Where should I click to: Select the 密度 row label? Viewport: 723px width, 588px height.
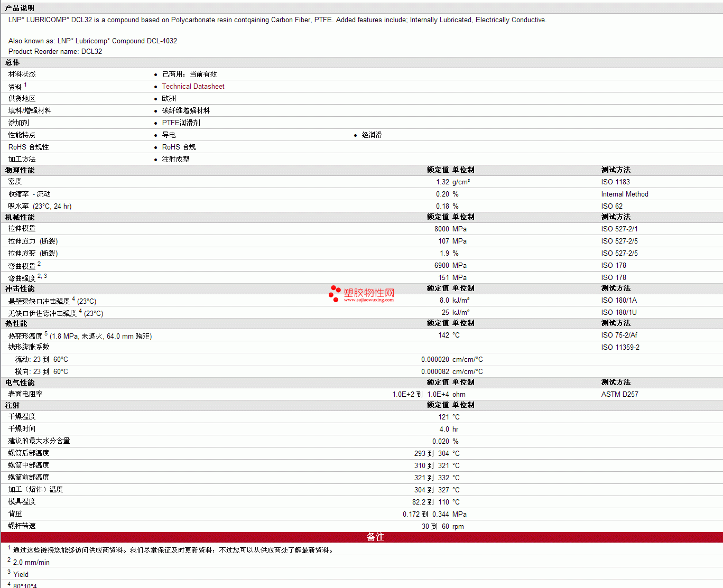click(x=15, y=182)
